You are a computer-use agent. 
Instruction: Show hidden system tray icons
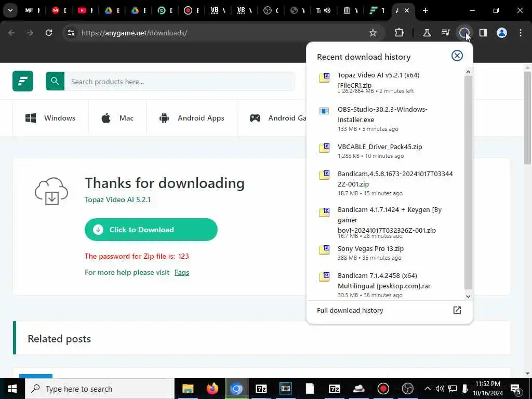428,389
